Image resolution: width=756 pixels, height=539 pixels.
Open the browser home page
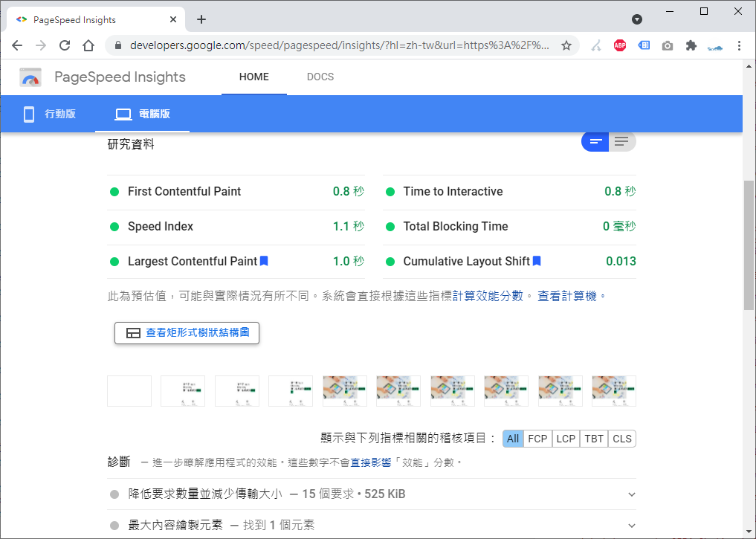[x=88, y=45]
